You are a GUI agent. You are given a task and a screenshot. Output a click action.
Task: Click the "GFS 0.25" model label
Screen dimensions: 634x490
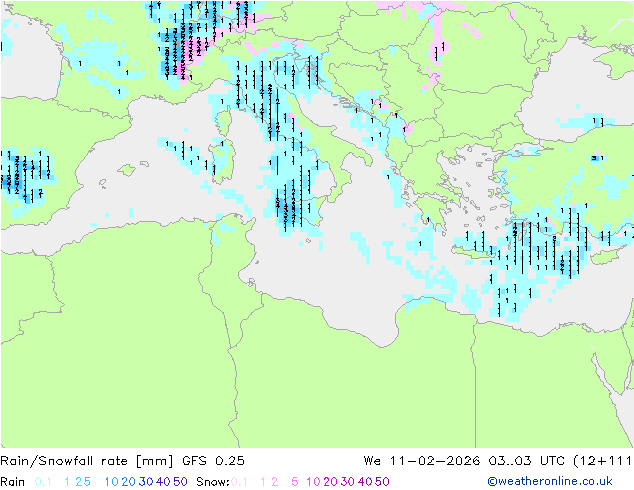tap(213, 461)
